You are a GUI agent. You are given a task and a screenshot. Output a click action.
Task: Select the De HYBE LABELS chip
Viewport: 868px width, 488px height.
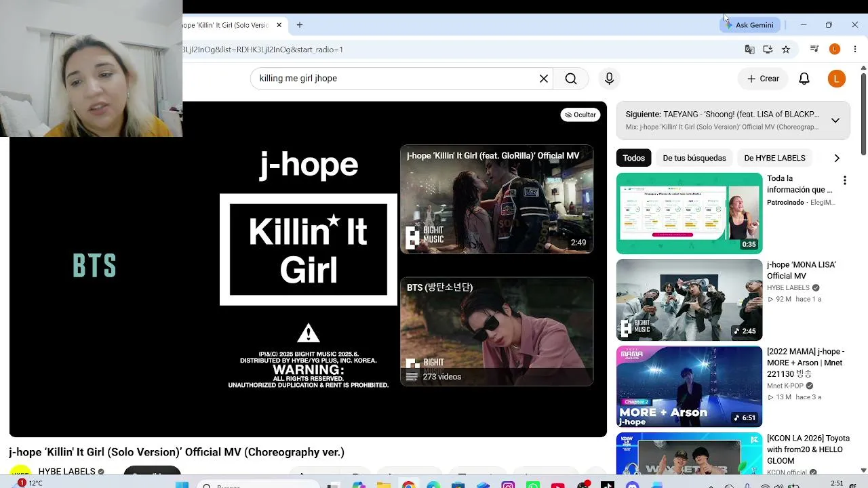pyautogui.click(x=774, y=158)
